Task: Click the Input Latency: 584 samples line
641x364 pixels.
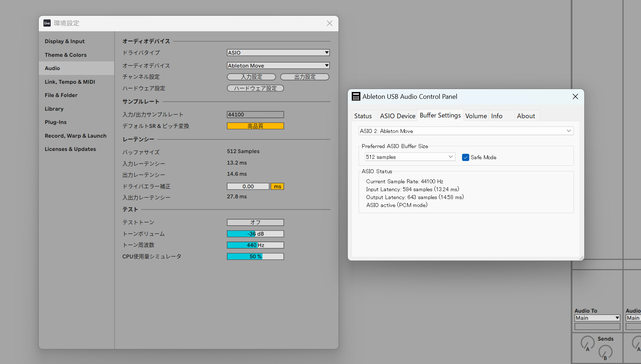Action: click(x=412, y=189)
